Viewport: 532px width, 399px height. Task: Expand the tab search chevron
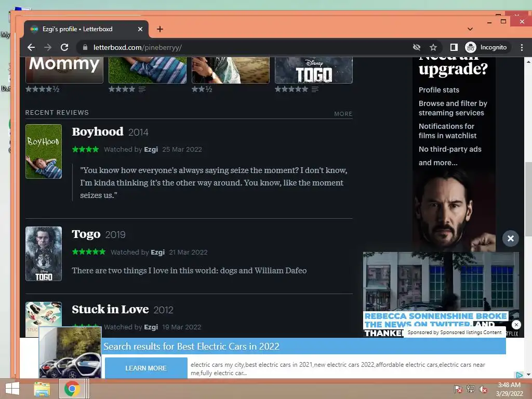pyautogui.click(x=470, y=29)
